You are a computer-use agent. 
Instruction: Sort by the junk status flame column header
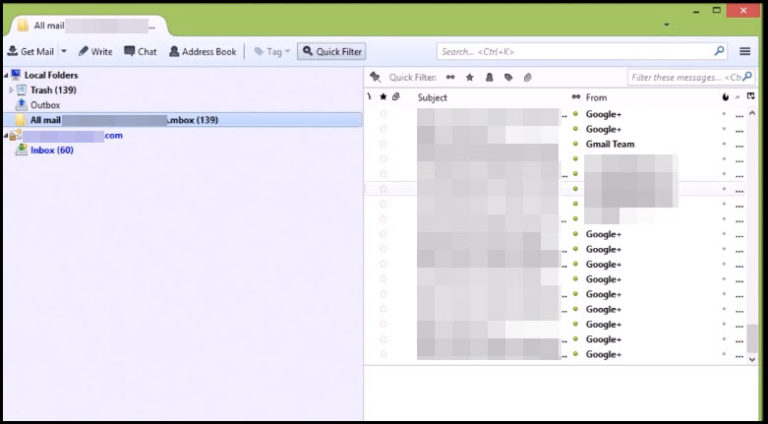pos(725,97)
